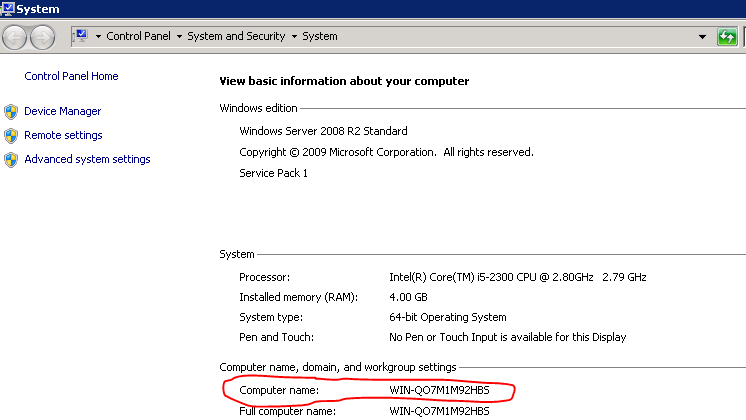The width and height of the screenshot is (746, 420).
Task: Click the System window title bar icon
Action: 8,9
